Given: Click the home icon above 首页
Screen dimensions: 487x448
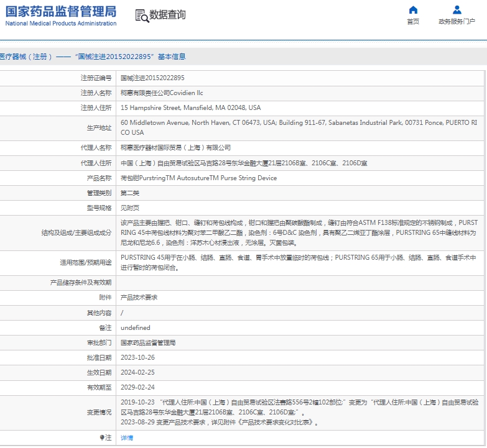Looking at the screenshot, I should pos(413,10).
